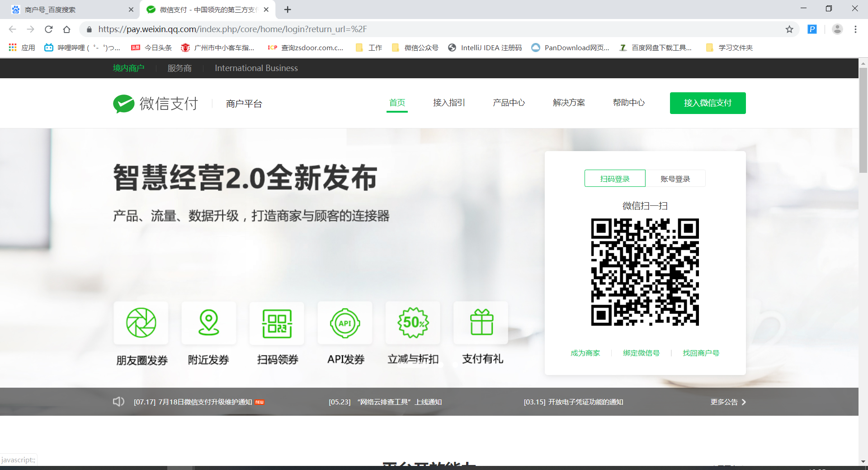
Task: Open the 支付有礼 gift box icon
Action: [x=481, y=323]
